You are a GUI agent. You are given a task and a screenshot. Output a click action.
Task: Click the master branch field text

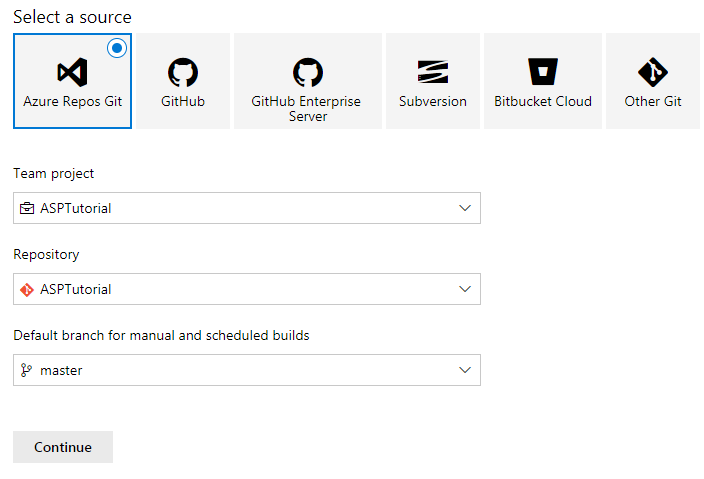click(x=61, y=370)
